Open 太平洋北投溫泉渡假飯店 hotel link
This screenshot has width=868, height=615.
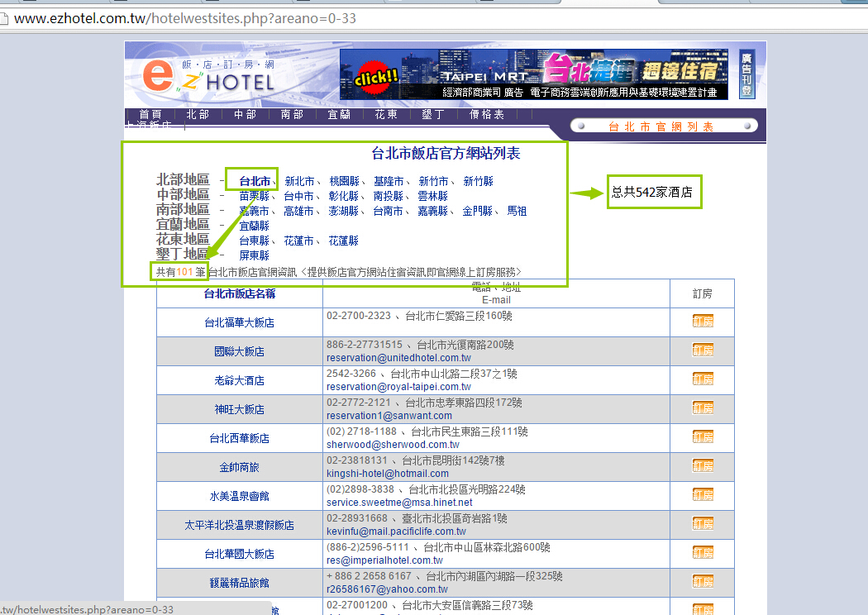[239, 525]
